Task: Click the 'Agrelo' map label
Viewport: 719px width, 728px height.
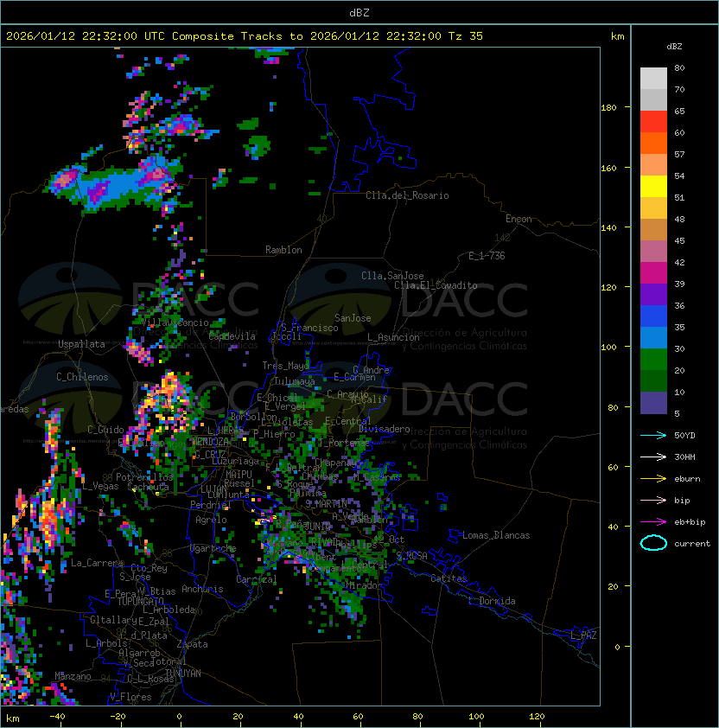Action: [211, 520]
